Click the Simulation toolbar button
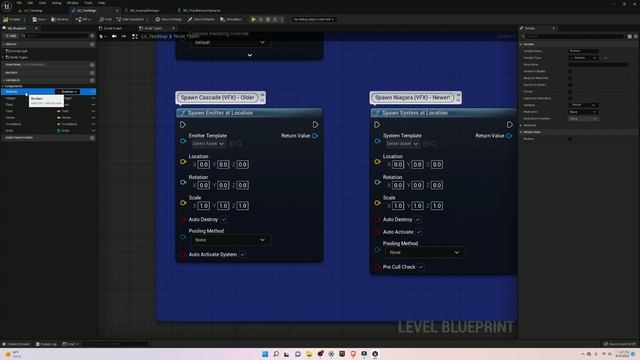Viewport: 640px width, 360px height. coord(231,19)
